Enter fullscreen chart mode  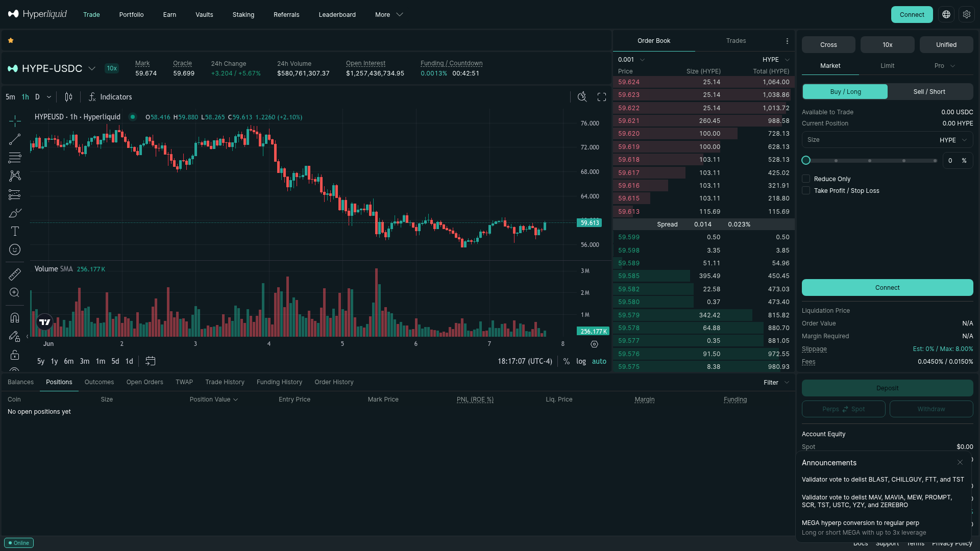click(602, 97)
